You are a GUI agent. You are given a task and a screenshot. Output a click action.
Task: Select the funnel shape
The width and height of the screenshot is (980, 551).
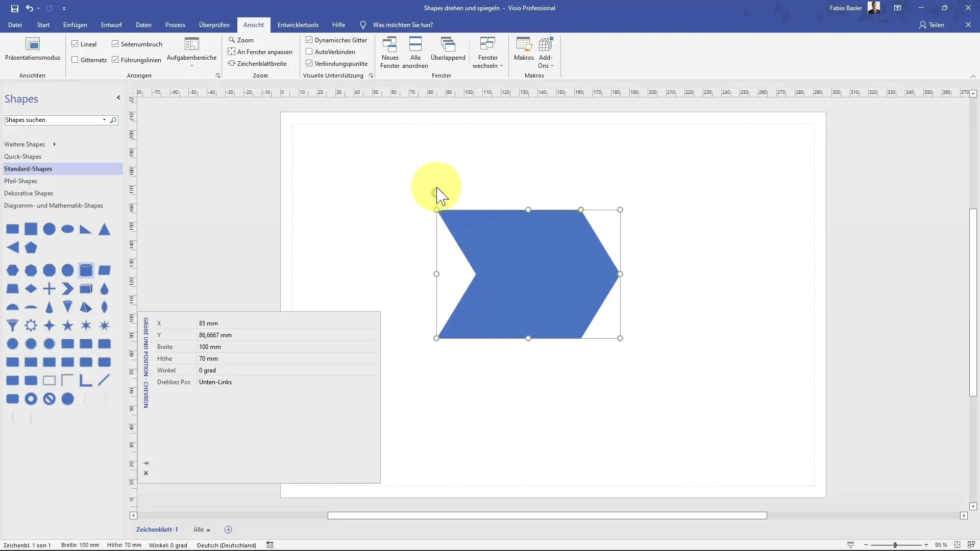[x=13, y=325]
